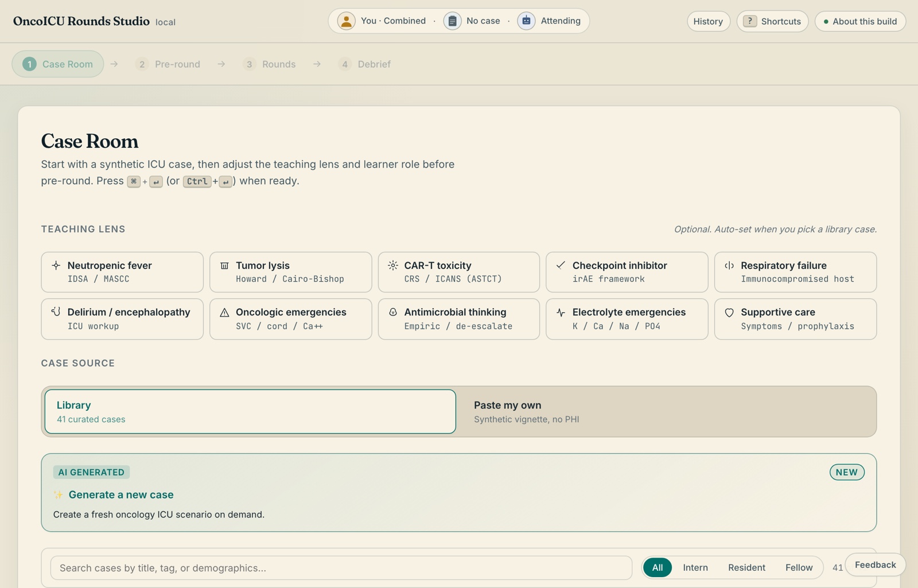This screenshot has width=918, height=588.
Task: Click the You · Combined label
Action: [x=393, y=21]
